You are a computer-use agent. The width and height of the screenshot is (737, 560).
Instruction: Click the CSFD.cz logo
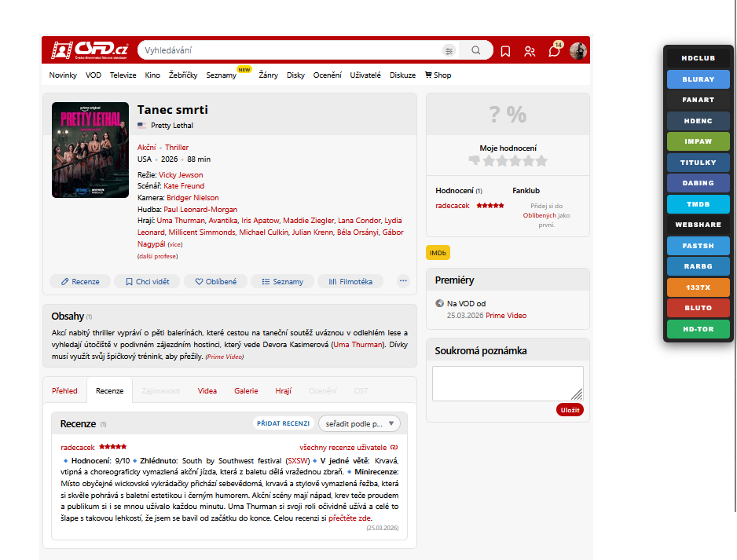click(x=90, y=49)
